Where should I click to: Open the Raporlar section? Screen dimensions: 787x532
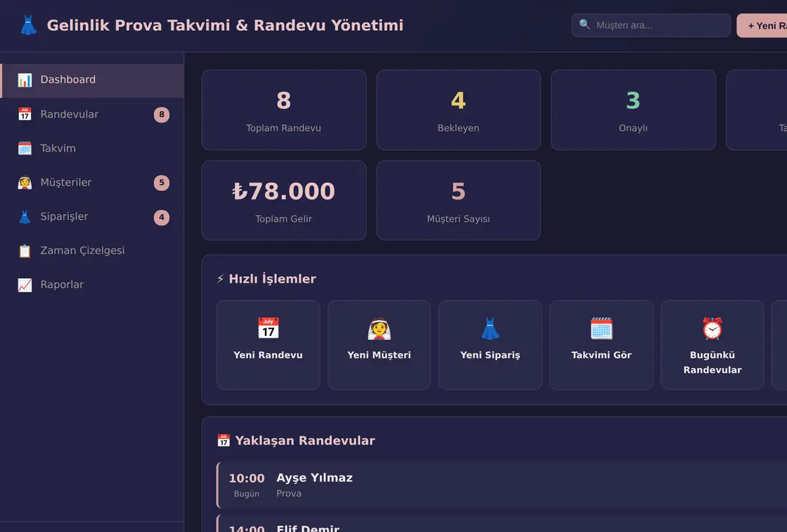(x=92, y=285)
